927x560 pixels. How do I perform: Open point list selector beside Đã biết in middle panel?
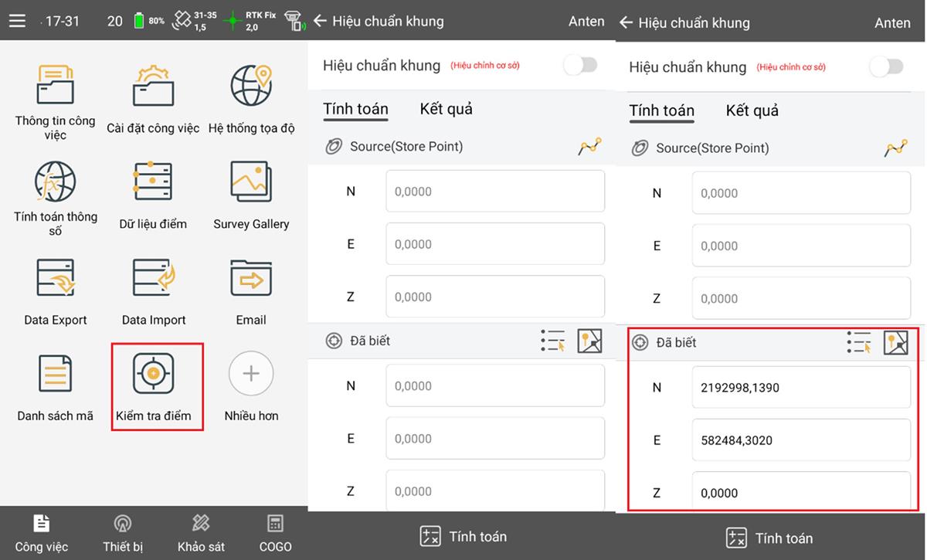[x=553, y=341]
